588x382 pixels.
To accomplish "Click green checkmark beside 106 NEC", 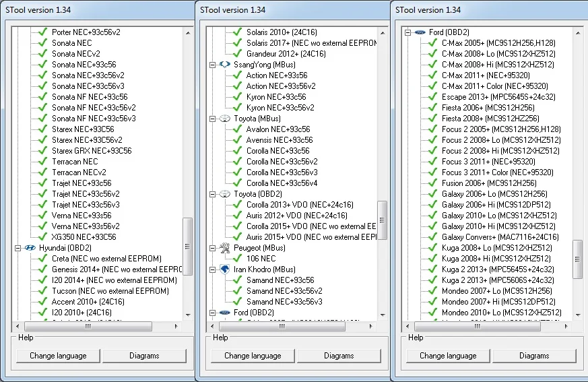I will (237, 259).
